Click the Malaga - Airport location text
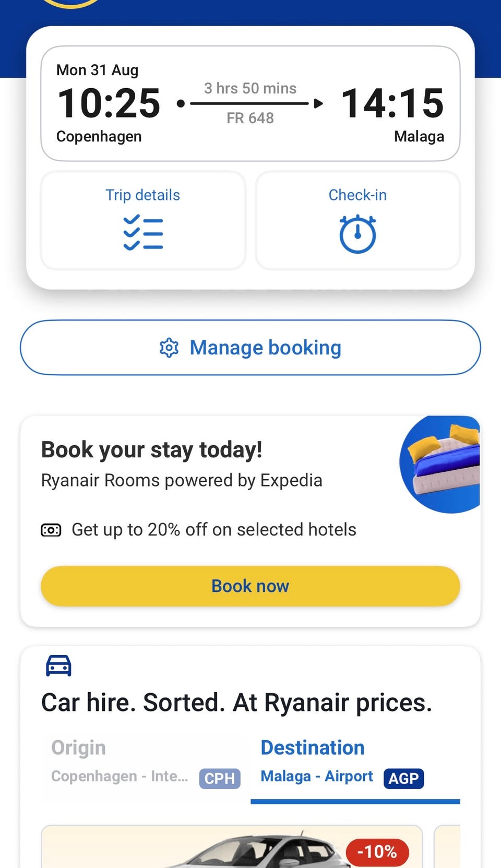Screen dimensions: 501x868 [317, 776]
